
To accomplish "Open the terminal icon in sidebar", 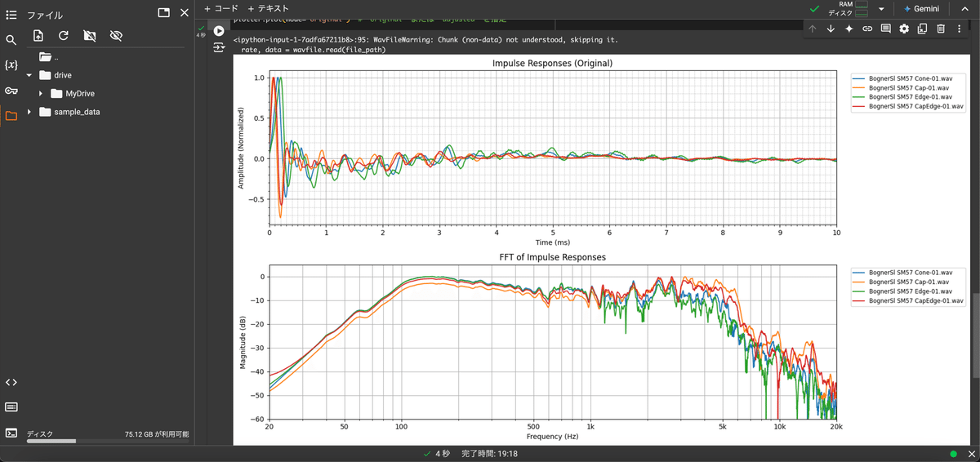I will pyautogui.click(x=11, y=433).
